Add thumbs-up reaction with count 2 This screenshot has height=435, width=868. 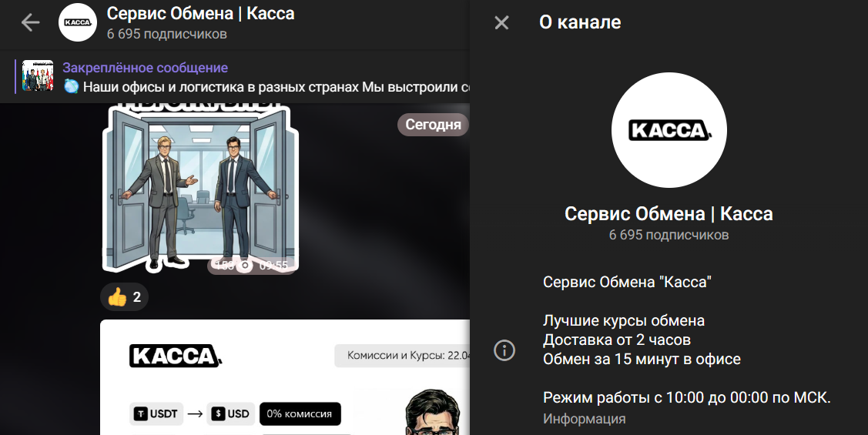125,297
